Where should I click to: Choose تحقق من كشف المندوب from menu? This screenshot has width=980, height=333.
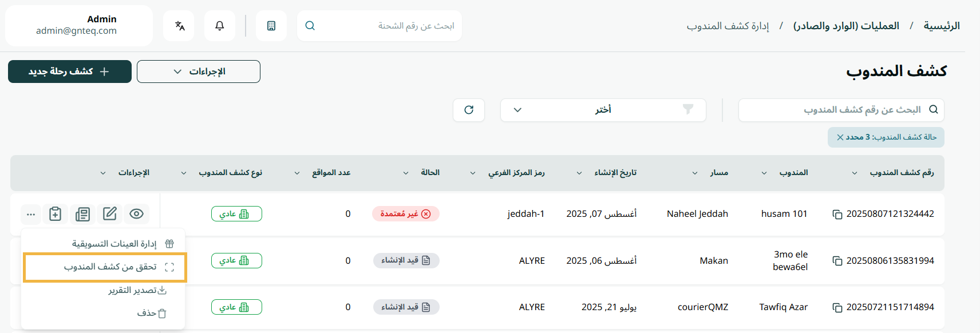tap(105, 267)
